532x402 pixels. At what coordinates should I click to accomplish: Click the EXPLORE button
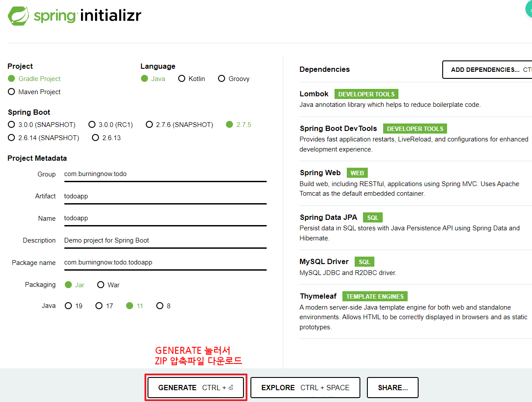tap(305, 388)
